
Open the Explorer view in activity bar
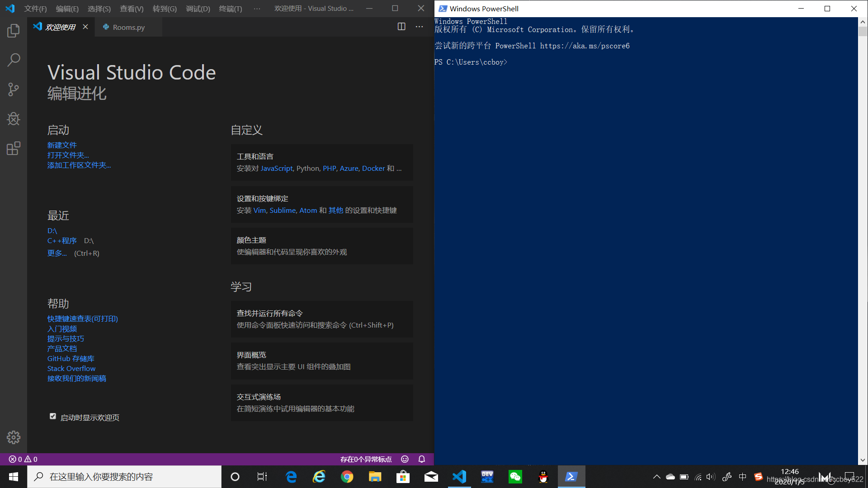pyautogui.click(x=14, y=31)
